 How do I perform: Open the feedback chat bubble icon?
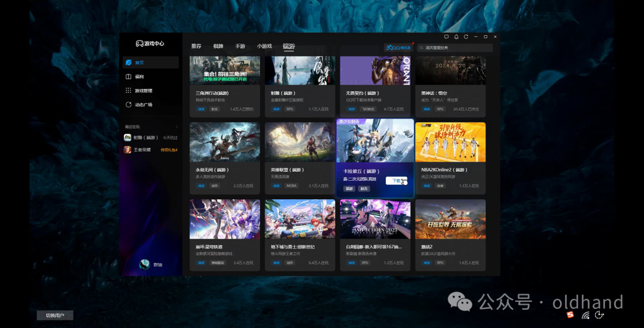click(x=447, y=36)
